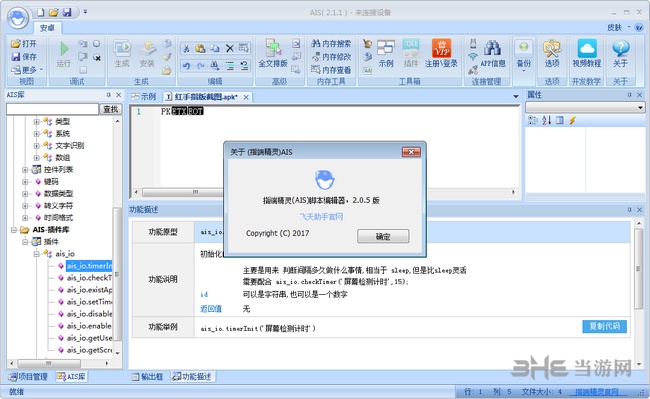650x399 pixels.
Task: Click the AIS库 search input field
Action: pos(52,109)
